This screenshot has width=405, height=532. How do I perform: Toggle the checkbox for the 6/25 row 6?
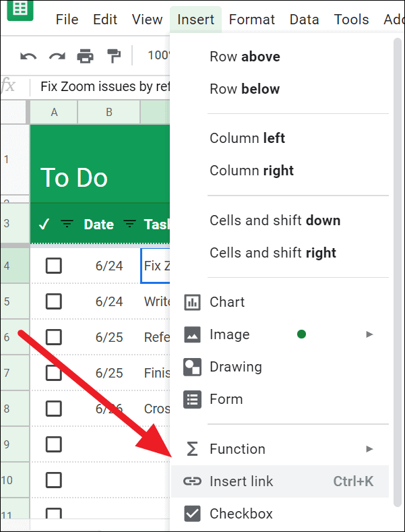click(x=54, y=337)
